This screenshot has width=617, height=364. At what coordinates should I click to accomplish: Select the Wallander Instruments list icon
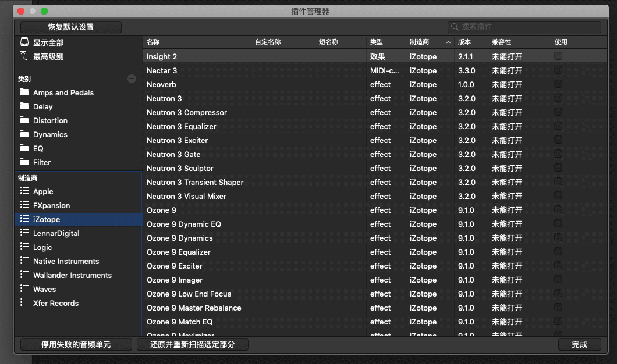coord(24,275)
